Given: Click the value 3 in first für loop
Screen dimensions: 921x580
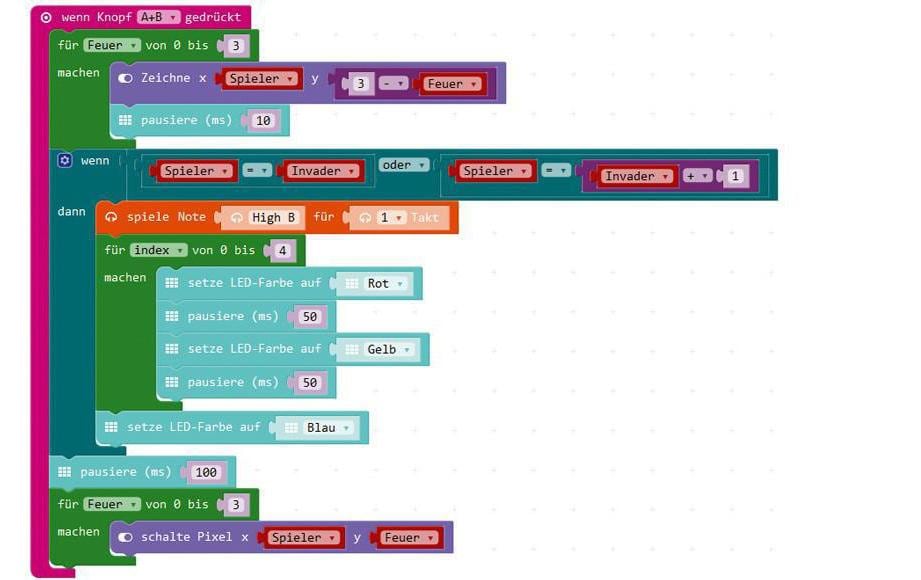Looking at the screenshot, I should point(236,46).
